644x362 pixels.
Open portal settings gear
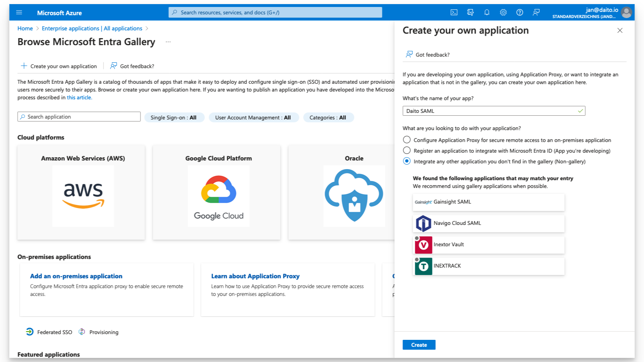click(x=503, y=12)
